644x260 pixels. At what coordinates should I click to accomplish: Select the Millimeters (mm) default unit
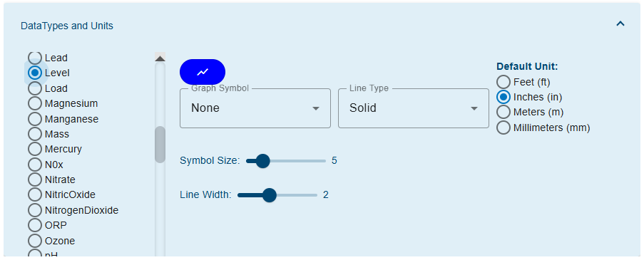(543, 128)
